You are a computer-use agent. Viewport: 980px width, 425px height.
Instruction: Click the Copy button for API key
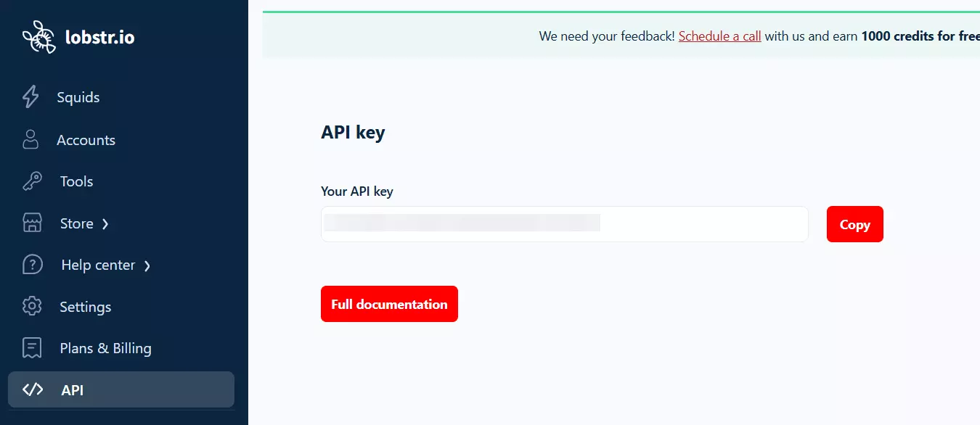pos(854,224)
